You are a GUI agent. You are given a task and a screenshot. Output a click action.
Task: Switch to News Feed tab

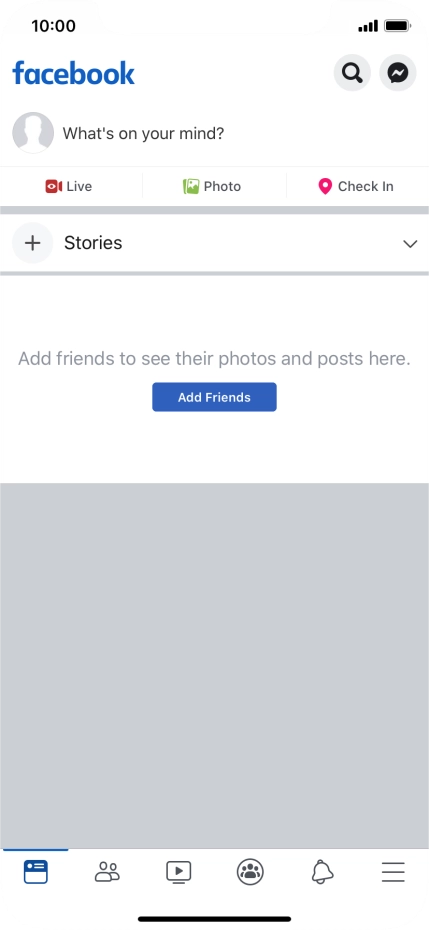click(x=36, y=872)
